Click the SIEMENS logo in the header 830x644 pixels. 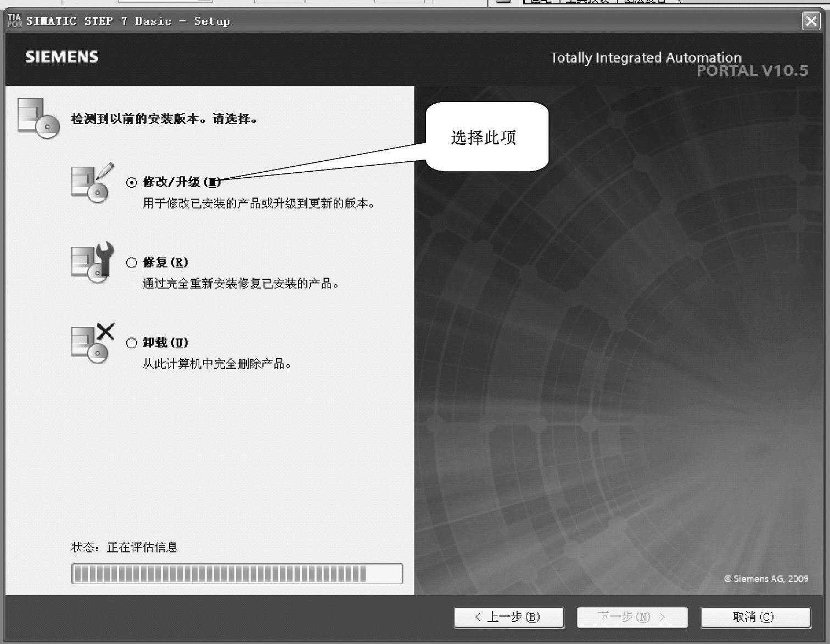coord(62,57)
